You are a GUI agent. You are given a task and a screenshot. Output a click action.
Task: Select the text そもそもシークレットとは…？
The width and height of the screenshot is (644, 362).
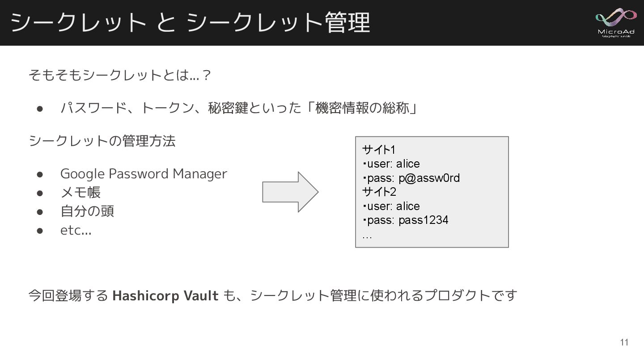(x=120, y=75)
